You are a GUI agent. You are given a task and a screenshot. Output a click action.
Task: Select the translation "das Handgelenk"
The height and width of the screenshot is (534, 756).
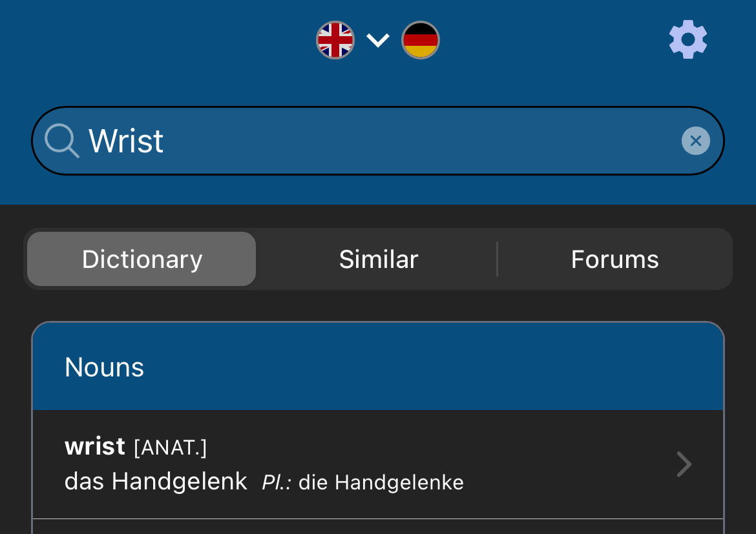(156, 482)
